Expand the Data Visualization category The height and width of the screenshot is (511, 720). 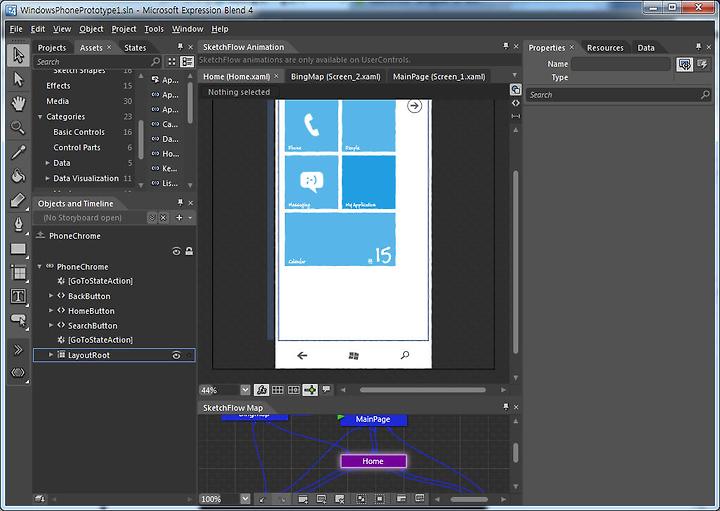(x=47, y=178)
